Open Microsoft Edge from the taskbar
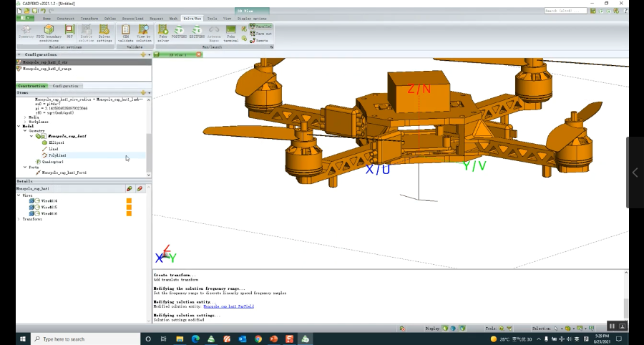 point(195,339)
